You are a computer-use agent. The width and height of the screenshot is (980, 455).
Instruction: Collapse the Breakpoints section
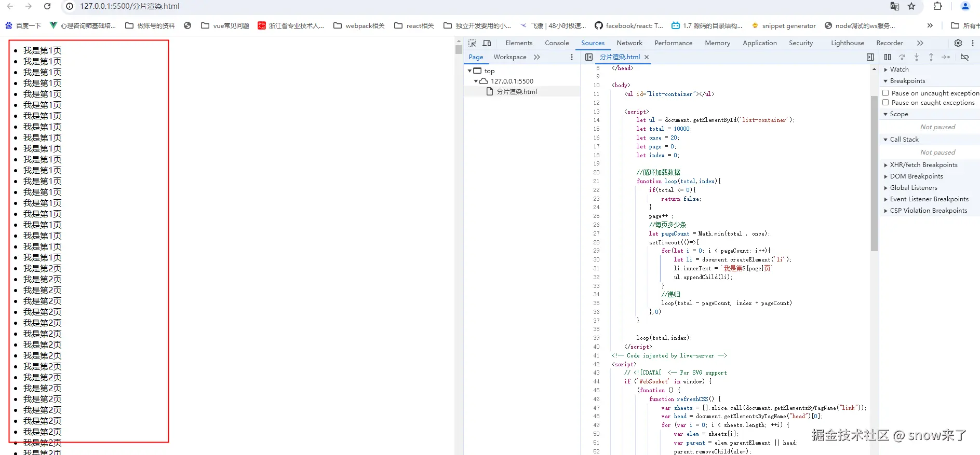point(886,81)
